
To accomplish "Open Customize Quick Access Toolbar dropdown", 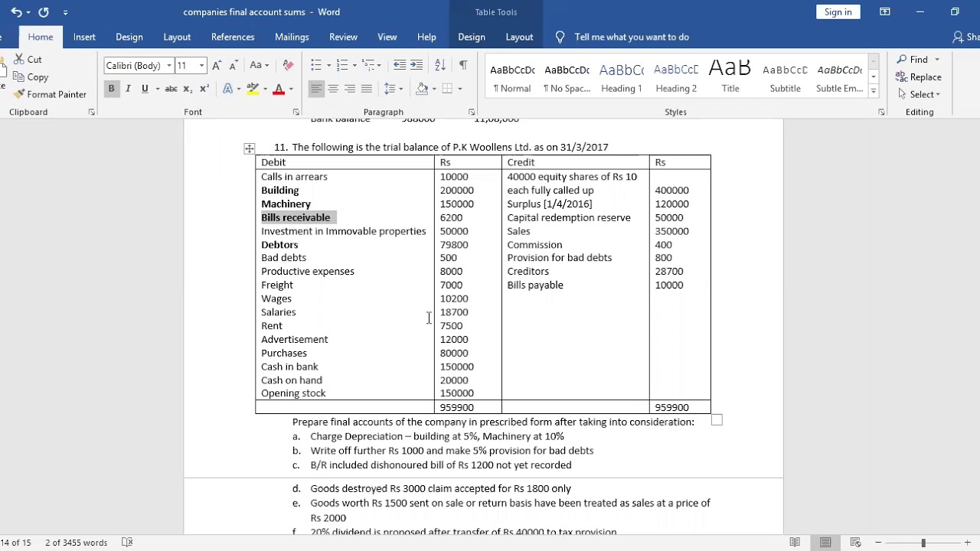I will [x=65, y=12].
